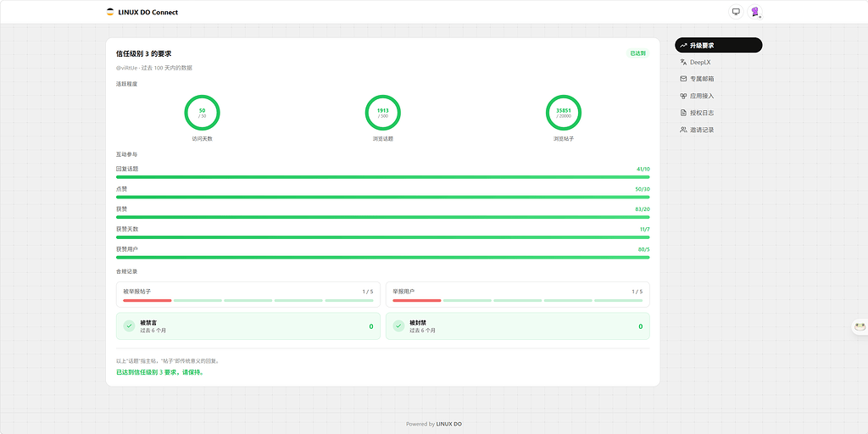Click the 被举报帖子 label
Screen dimensions: 868x434
point(137,292)
